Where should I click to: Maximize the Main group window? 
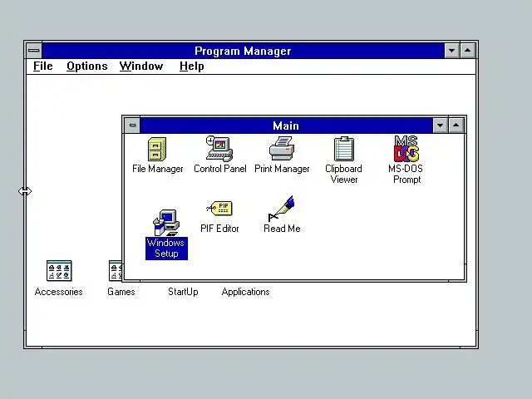point(456,126)
